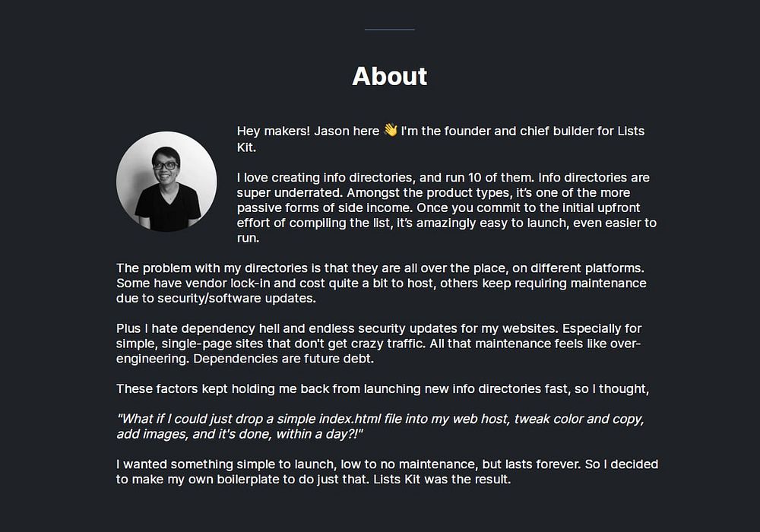This screenshot has height=532, width=760.
Task: Click the waving hand emoji
Action: (x=390, y=130)
